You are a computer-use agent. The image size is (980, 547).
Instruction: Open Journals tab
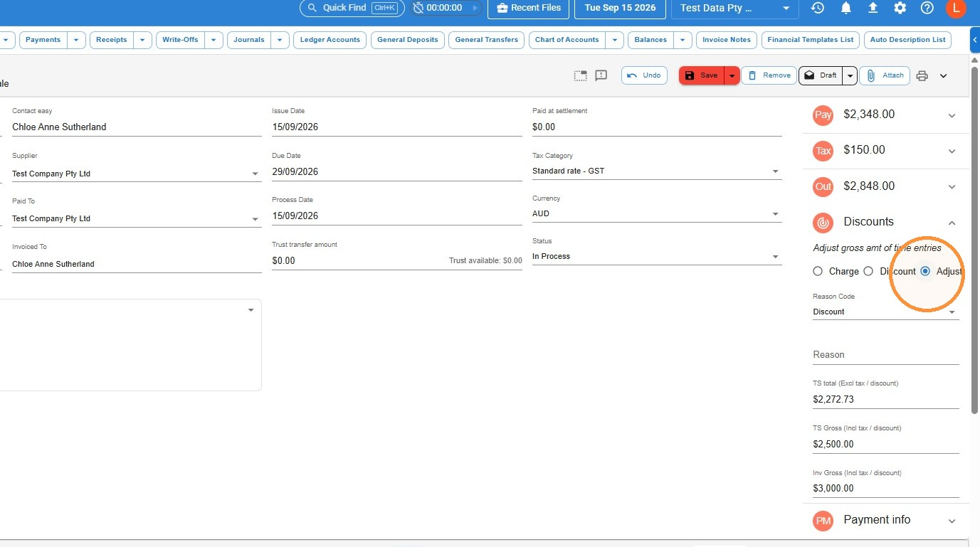click(249, 40)
